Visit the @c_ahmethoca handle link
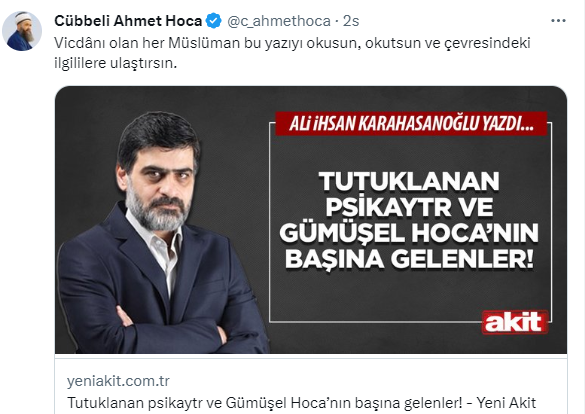 [279, 21]
